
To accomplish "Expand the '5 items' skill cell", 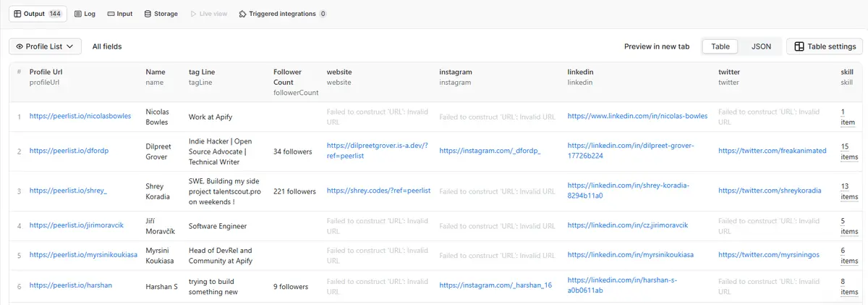I will tap(849, 226).
